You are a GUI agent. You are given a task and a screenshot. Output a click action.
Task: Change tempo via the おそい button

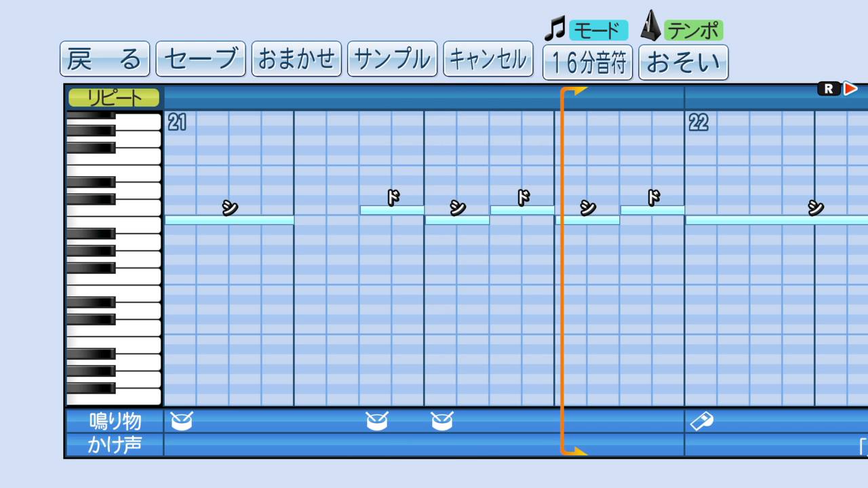pos(683,62)
